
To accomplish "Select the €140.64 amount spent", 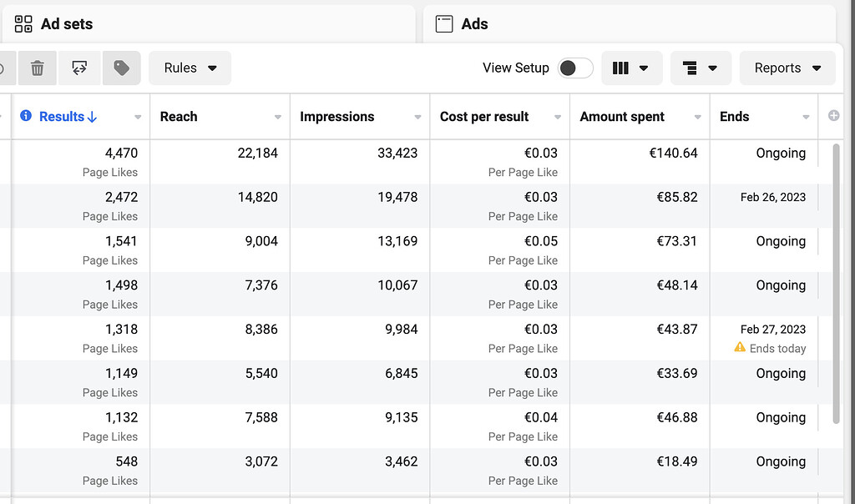I will pyautogui.click(x=673, y=153).
